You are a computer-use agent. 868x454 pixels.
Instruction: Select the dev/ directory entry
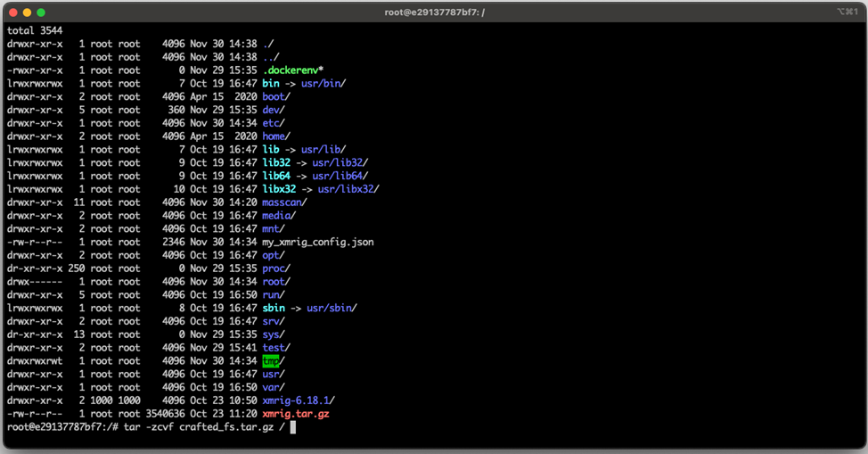coord(274,110)
